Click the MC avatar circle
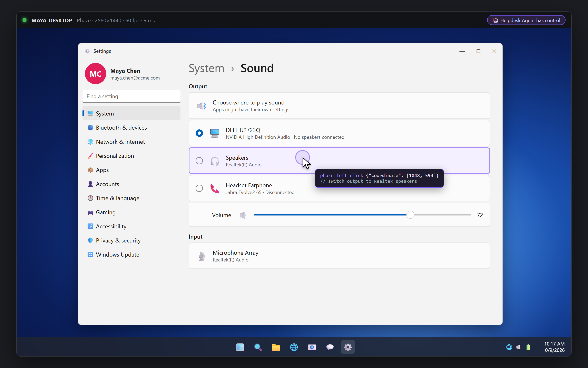Screen dimensions: 588x368 [x=96, y=74]
